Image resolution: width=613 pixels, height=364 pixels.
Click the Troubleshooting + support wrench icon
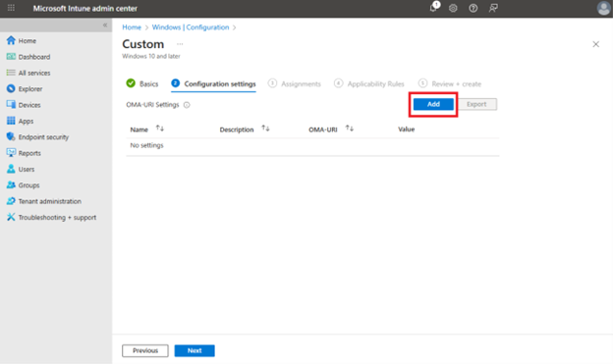11,217
